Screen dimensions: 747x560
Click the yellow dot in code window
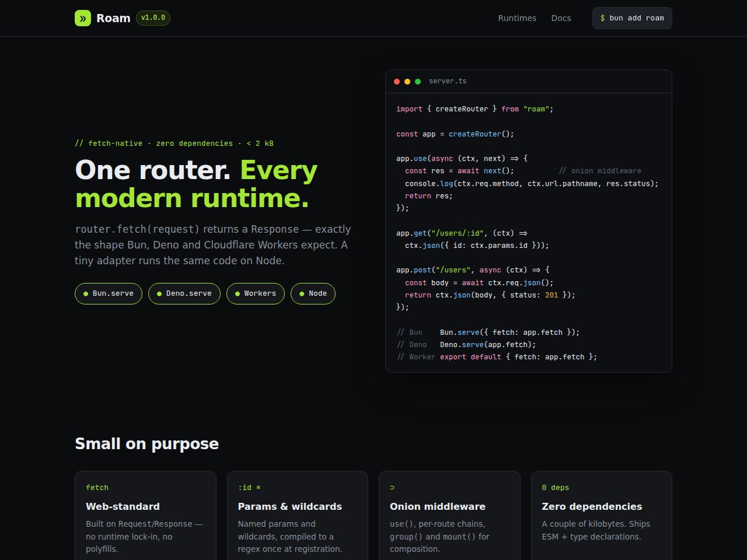pyautogui.click(x=407, y=82)
